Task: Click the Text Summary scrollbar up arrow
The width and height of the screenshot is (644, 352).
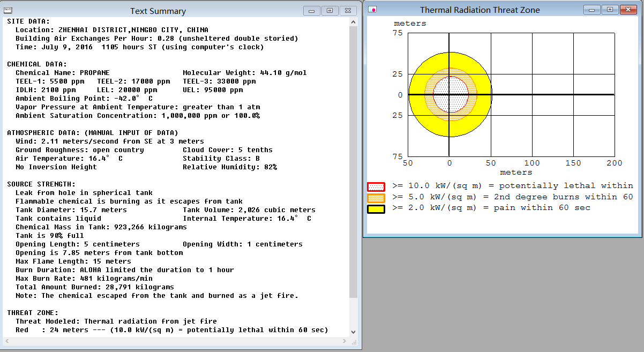Action: (353, 22)
